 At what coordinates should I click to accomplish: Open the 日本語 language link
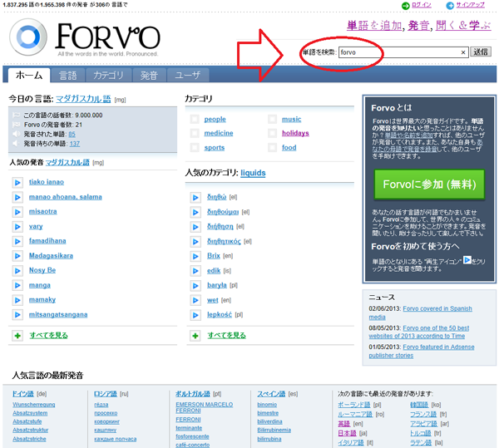(347, 433)
